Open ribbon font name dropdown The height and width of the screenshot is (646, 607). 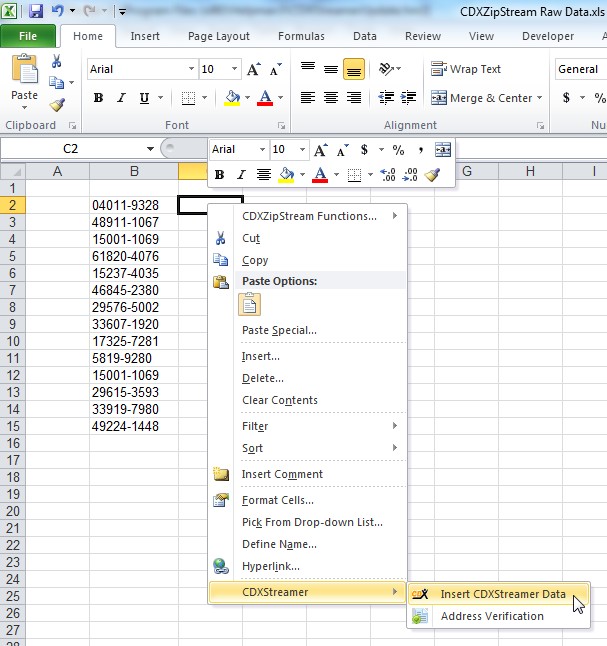191,69
